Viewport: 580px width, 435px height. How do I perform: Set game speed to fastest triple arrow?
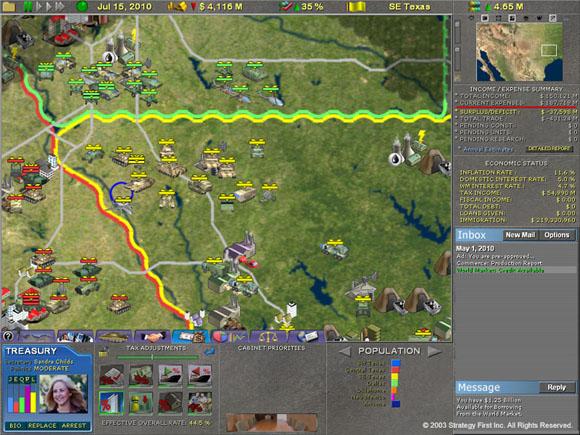pyautogui.click(x=60, y=6)
